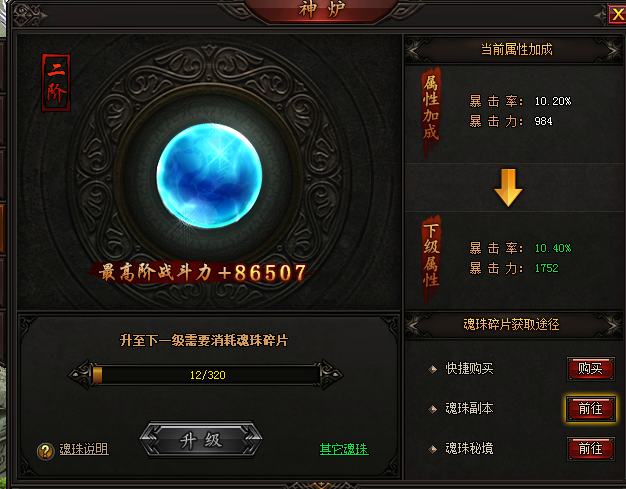Click the 下级属性 red banner
Screen dimensions: 626x489
click(431, 259)
